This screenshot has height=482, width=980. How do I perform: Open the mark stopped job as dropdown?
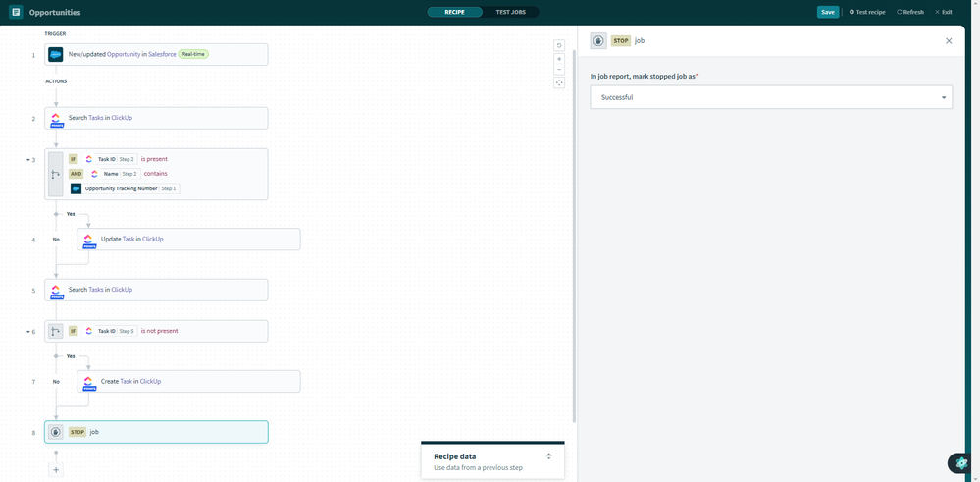pyautogui.click(x=771, y=97)
